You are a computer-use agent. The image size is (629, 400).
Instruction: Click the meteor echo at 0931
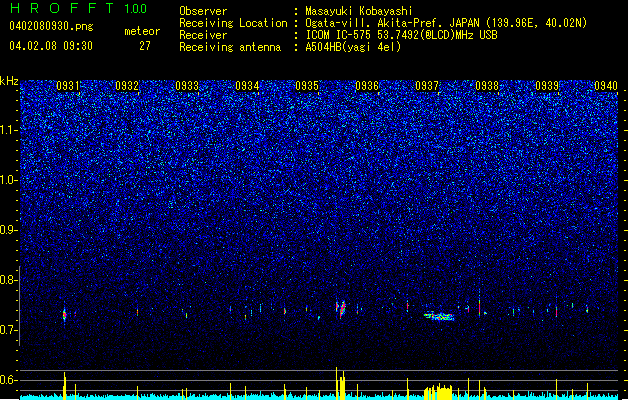64,315
